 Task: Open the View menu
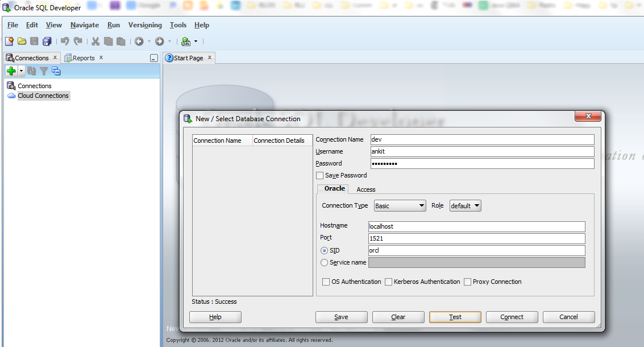coord(54,25)
